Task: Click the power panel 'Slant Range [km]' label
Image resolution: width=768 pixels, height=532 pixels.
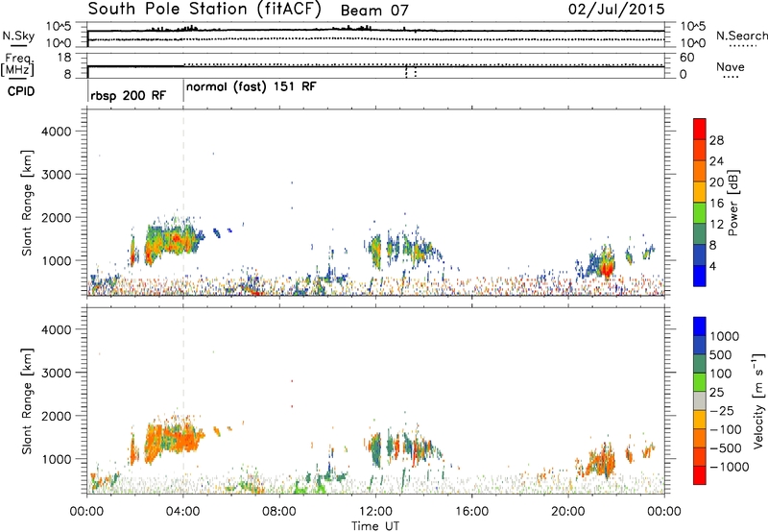Action: pyautogui.click(x=27, y=203)
